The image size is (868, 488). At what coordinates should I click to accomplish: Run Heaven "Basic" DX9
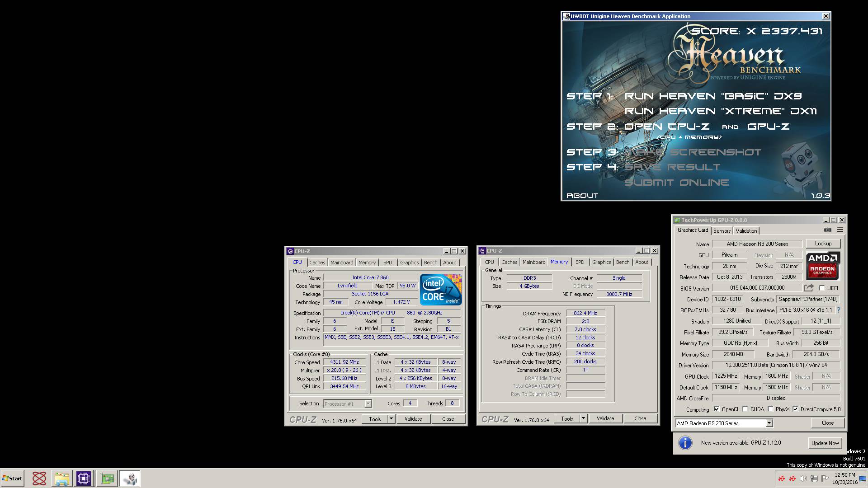click(713, 96)
